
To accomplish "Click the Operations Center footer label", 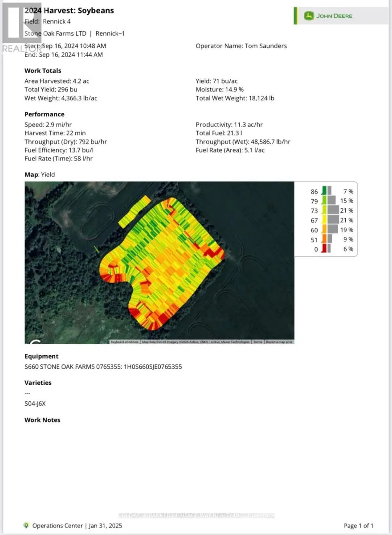I will point(57,525).
